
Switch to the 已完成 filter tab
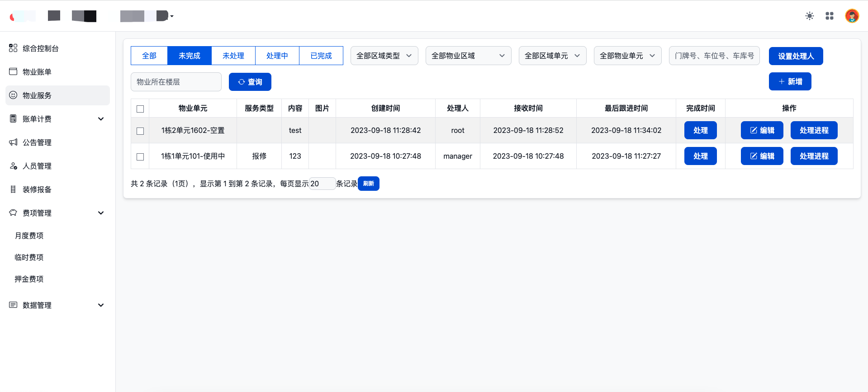pos(321,56)
